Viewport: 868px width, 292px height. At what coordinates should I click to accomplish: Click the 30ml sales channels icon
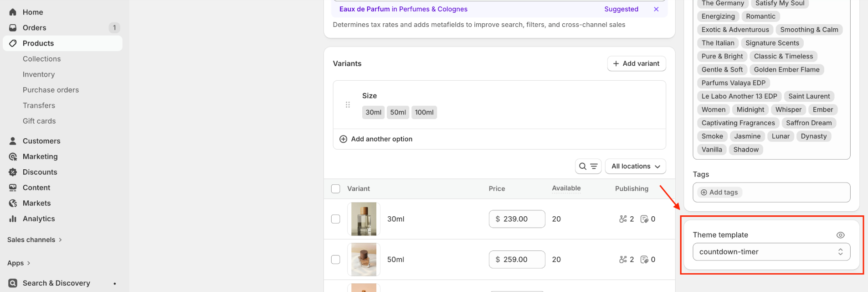tap(623, 219)
